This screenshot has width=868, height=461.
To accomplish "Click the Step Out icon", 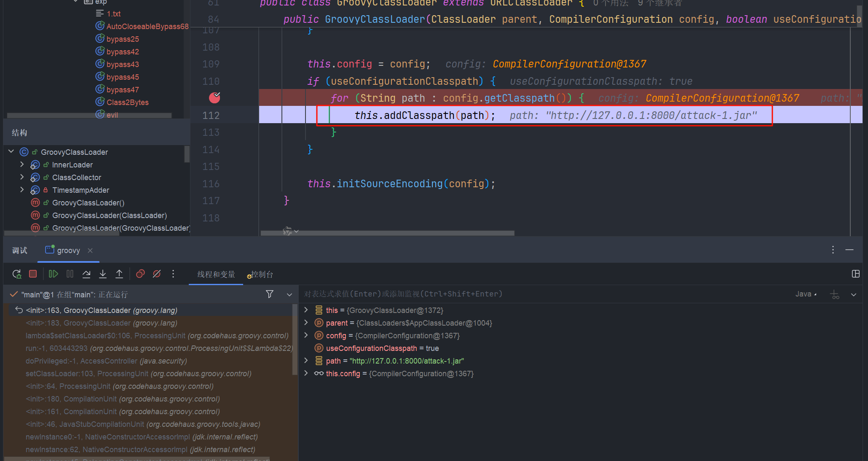I will (119, 274).
